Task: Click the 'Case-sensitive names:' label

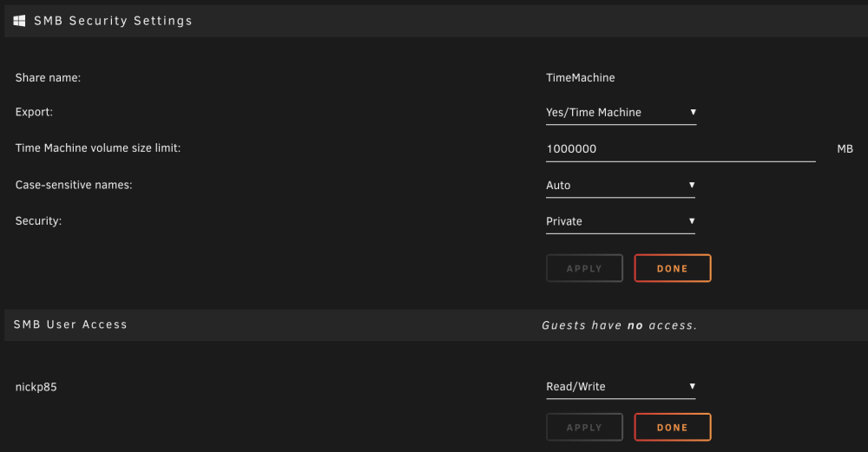Action: (x=74, y=186)
